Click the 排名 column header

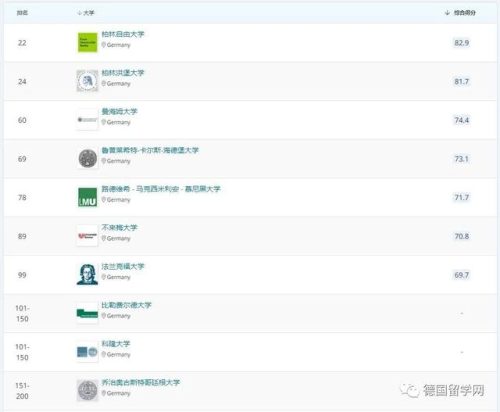pyautogui.click(x=22, y=13)
